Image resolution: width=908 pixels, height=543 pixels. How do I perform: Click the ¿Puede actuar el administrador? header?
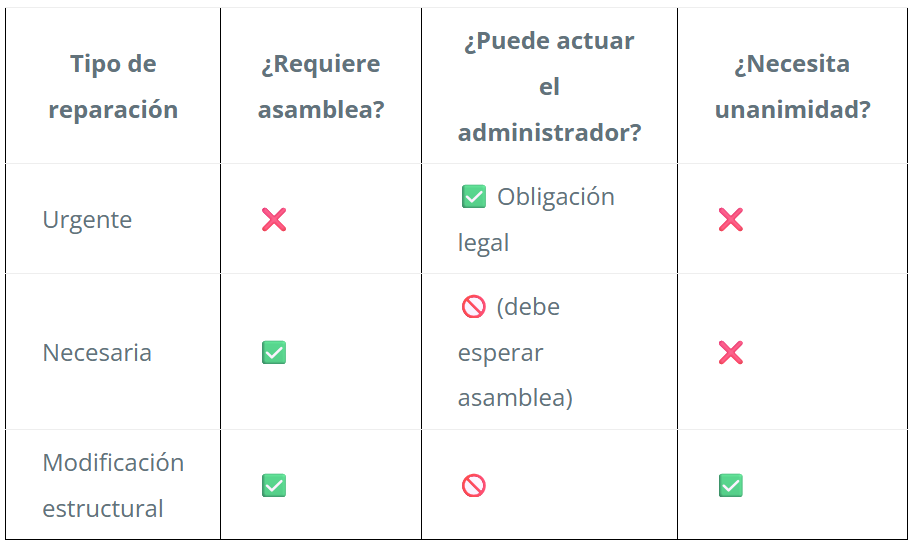click(x=550, y=86)
